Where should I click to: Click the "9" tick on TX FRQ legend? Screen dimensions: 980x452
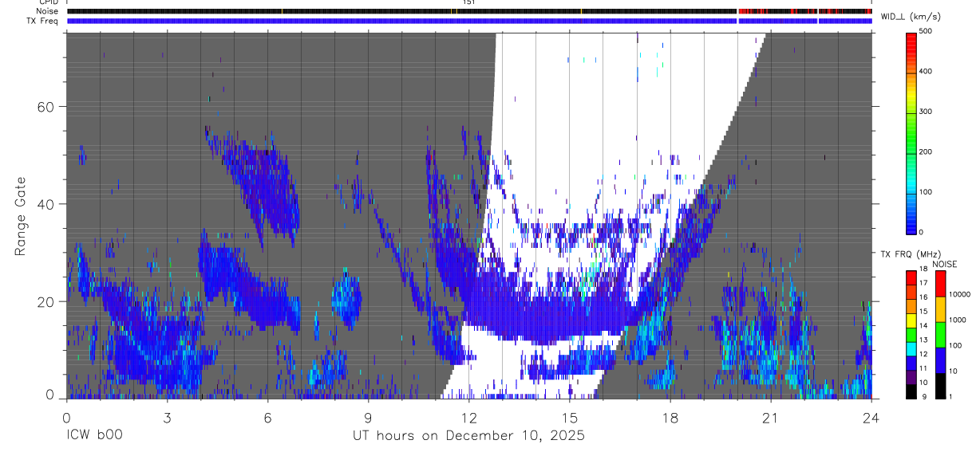[x=923, y=396]
